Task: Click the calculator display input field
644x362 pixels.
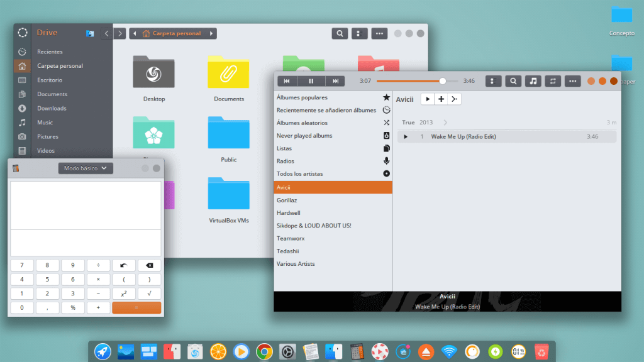Action: tap(86, 243)
